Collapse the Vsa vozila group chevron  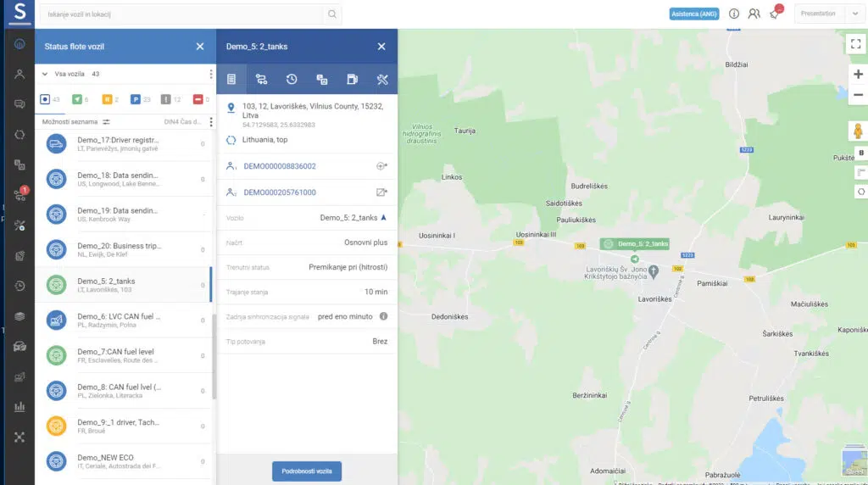(x=46, y=74)
